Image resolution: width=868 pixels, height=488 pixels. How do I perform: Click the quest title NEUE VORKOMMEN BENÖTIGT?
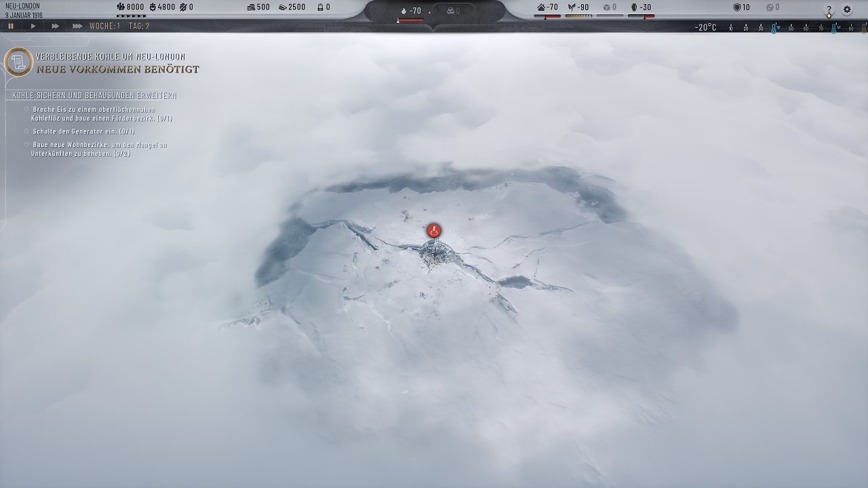(118, 69)
